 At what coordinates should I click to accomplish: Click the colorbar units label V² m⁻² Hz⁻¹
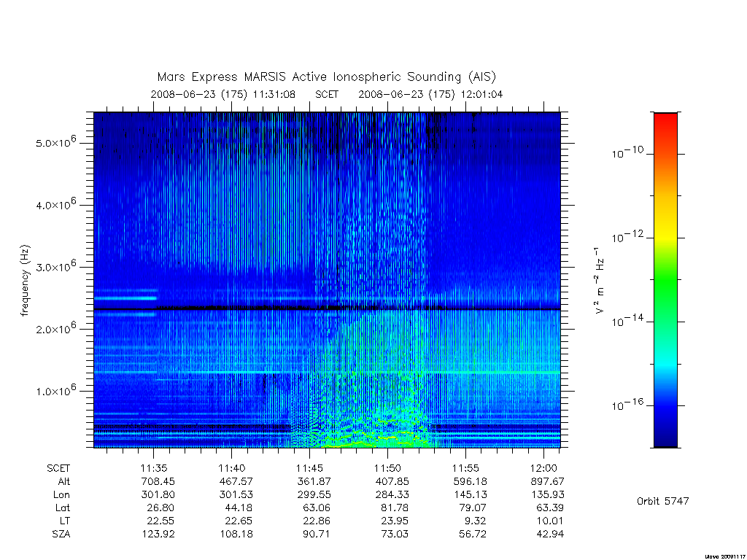[x=600, y=281]
